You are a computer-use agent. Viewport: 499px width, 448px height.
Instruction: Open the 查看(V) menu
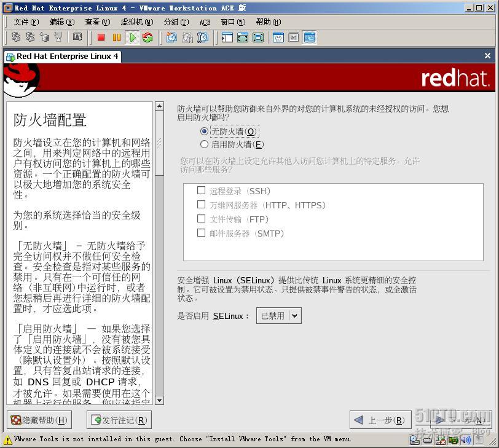pos(98,22)
